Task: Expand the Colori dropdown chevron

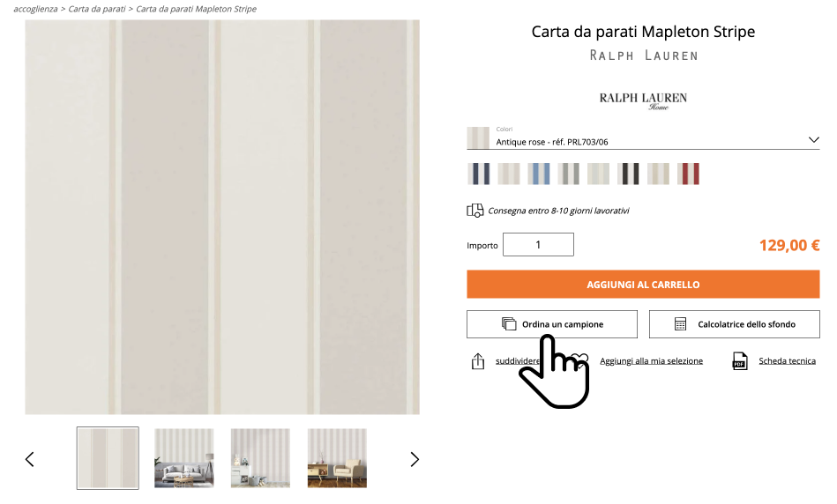Action: [813, 140]
